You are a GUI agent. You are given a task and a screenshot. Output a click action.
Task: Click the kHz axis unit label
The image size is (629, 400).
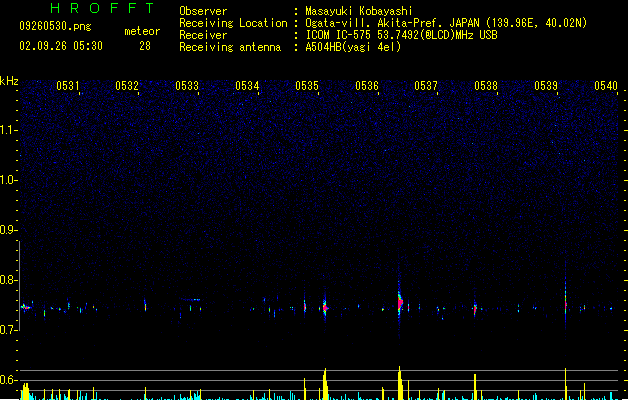pos(9,81)
